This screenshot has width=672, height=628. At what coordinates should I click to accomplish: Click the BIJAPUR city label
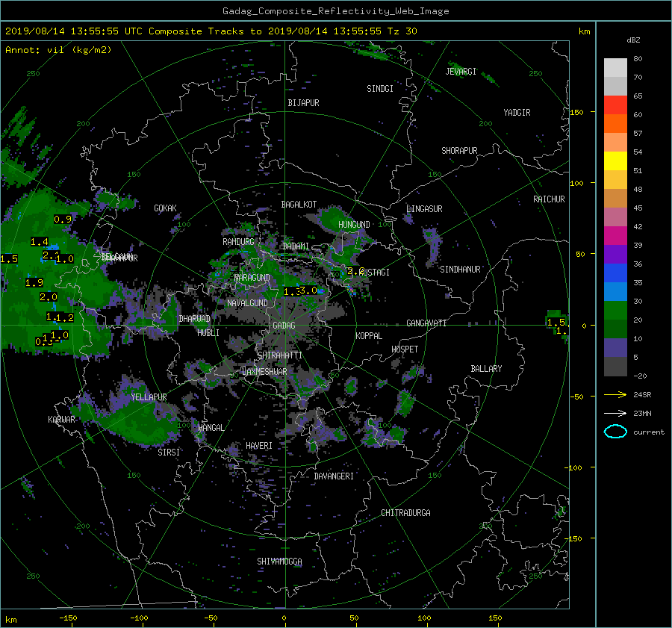pyautogui.click(x=303, y=103)
